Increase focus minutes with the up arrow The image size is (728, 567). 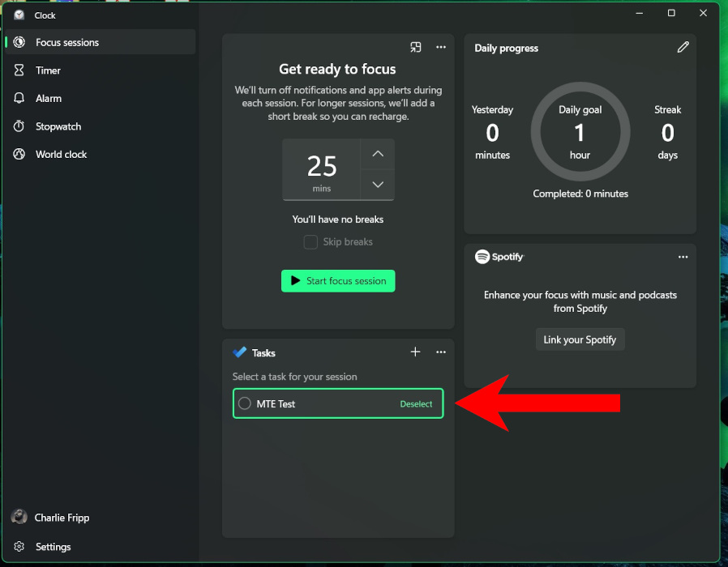coord(377,154)
